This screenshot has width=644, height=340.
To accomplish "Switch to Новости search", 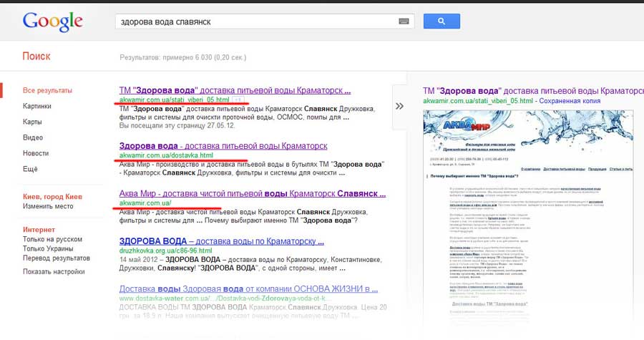I will point(36,153).
